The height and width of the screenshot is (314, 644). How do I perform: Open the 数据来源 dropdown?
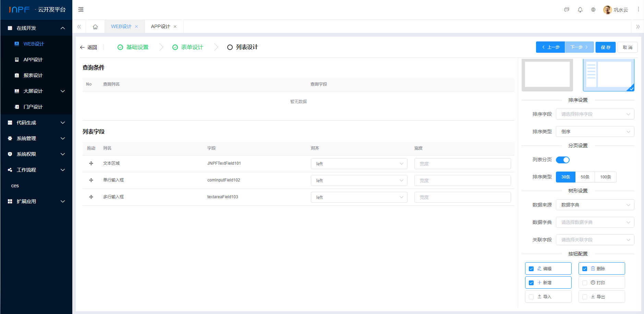point(595,205)
